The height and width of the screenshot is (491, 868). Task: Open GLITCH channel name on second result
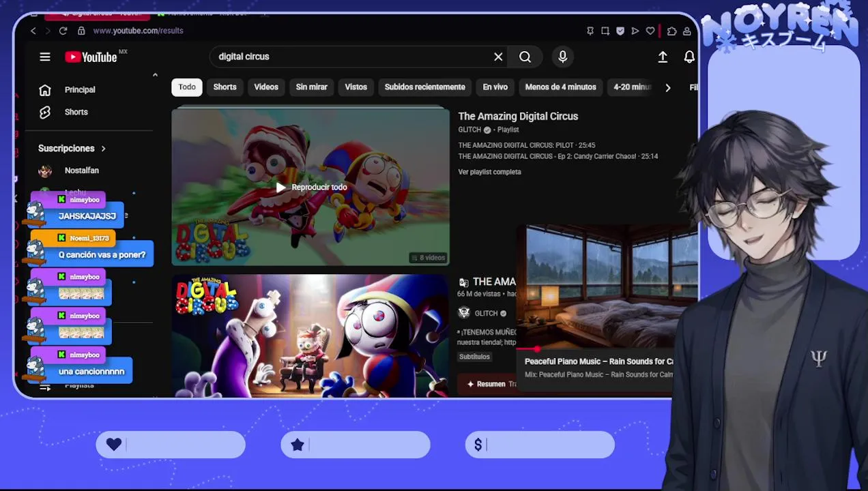pyautogui.click(x=486, y=313)
